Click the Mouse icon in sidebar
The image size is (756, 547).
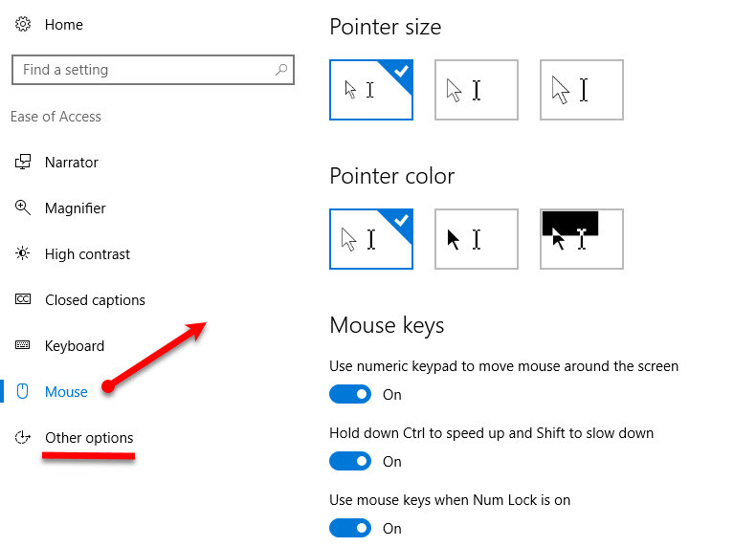23,391
